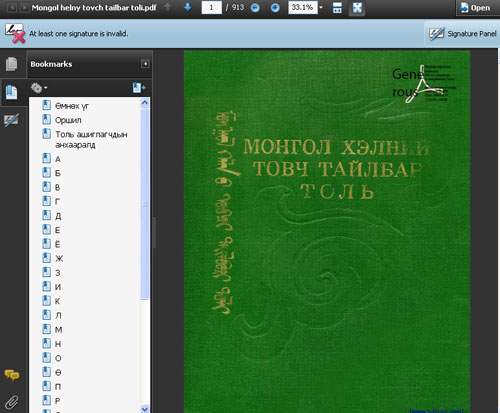
Task: Collapse the Bookmarks panel arrow
Action: 145,64
